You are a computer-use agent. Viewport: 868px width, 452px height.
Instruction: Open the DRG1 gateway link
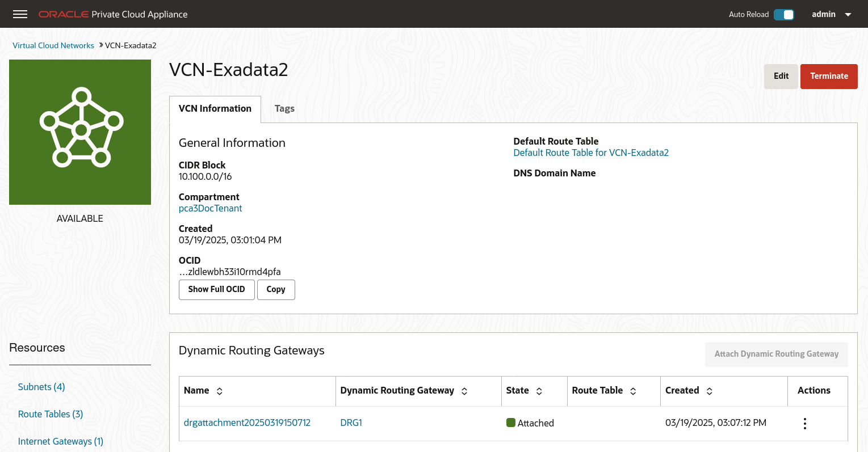(x=351, y=423)
